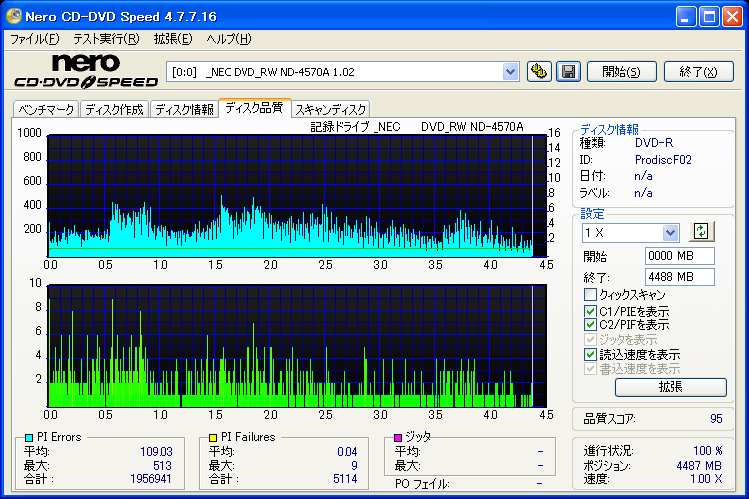Click the PI Errors graph area
The width and height of the screenshot is (749, 499).
point(297,196)
